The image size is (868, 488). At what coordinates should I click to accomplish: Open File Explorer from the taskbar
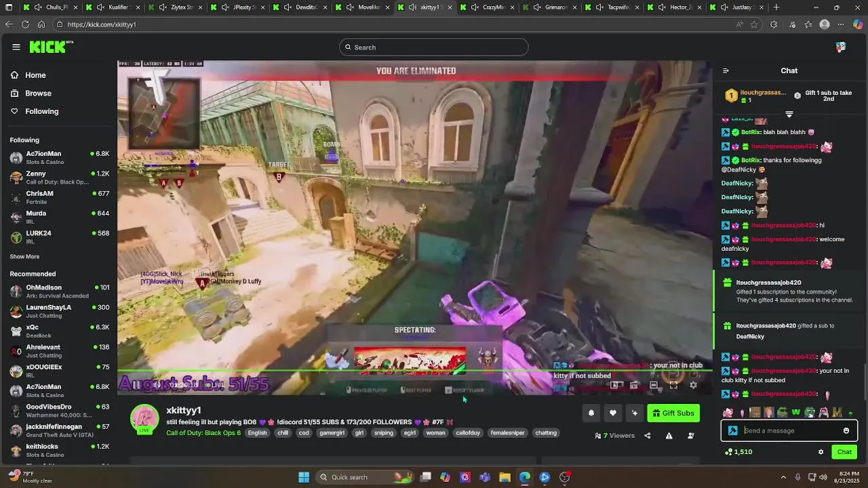pos(505,477)
